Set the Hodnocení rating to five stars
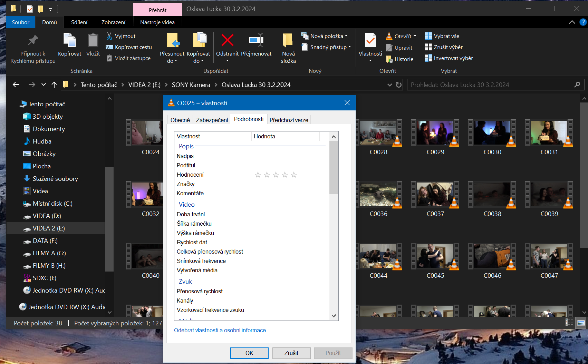 click(x=294, y=175)
